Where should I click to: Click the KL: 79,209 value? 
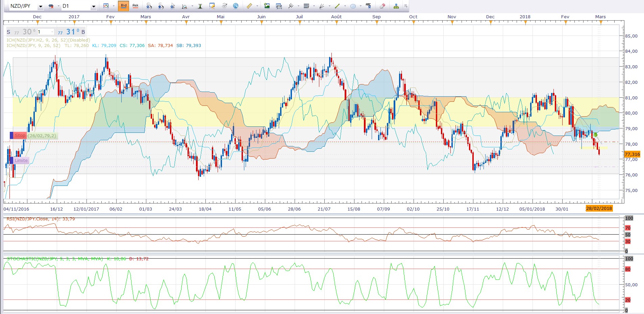(104, 45)
